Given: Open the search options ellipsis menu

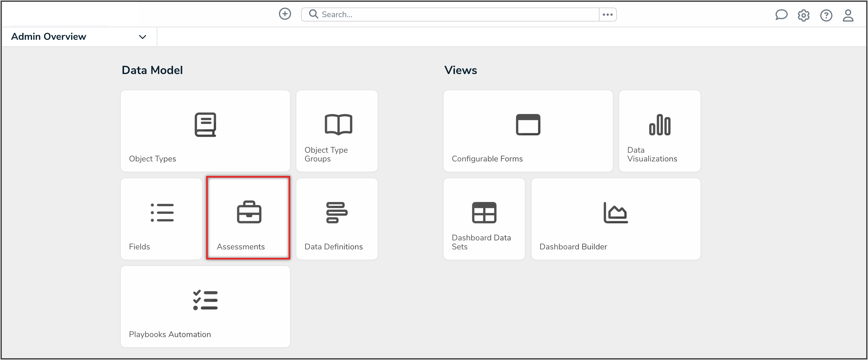Looking at the screenshot, I should [x=607, y=15].
